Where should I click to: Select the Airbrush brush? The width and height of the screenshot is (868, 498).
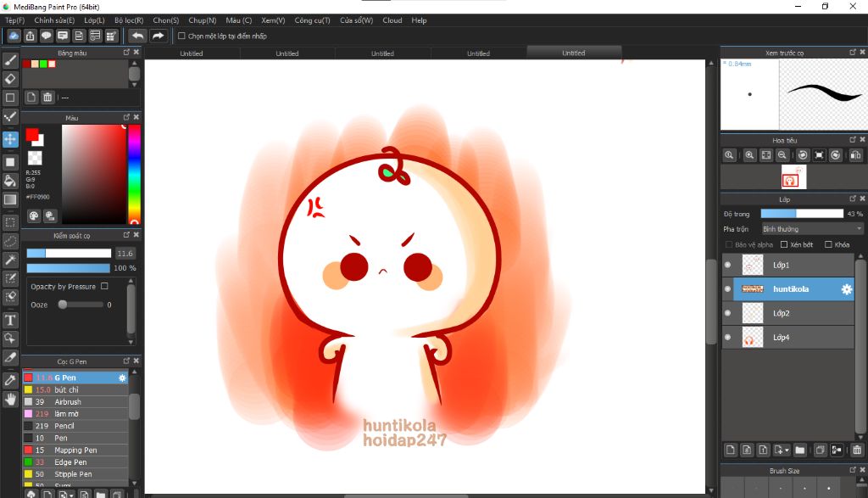pyautogui.click(x=75, y=401)
